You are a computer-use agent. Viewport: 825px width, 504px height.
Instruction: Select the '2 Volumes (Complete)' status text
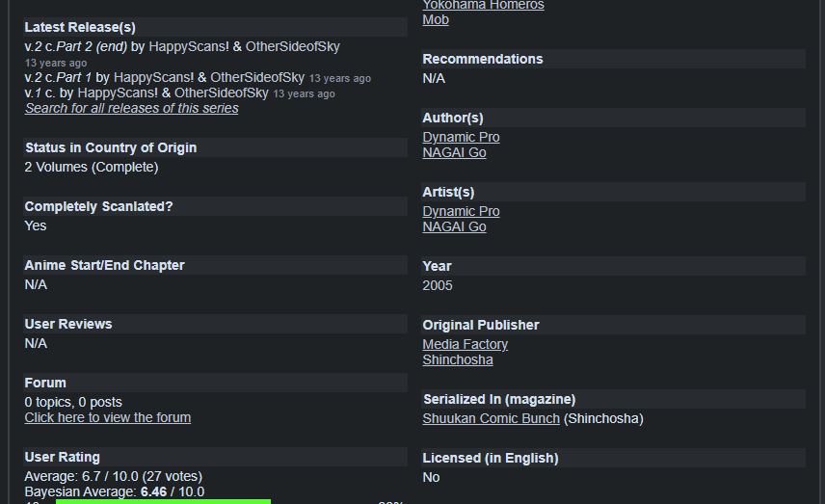pyautogui.click(x=92, y=167)
